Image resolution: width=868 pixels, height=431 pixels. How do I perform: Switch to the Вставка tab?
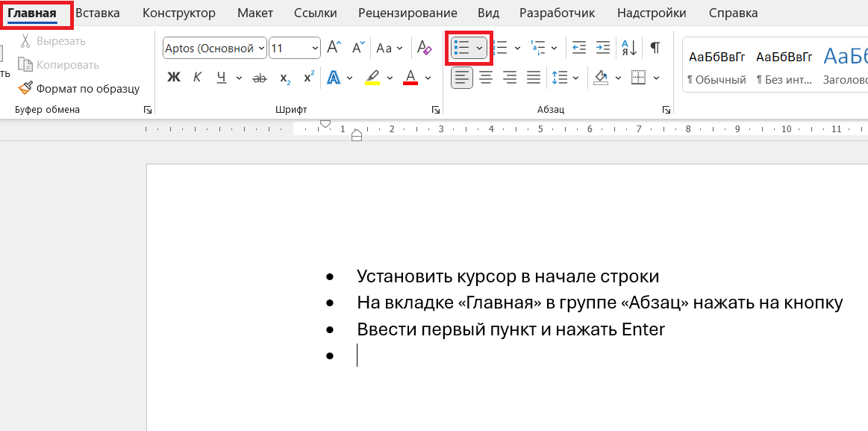click(97, 13)
